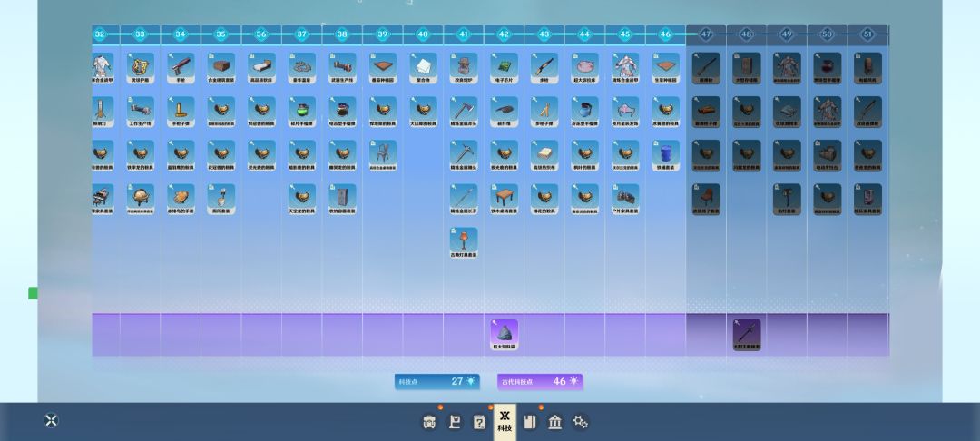Choose the refined alloy armor under level 45

click(x=625, y=68)
